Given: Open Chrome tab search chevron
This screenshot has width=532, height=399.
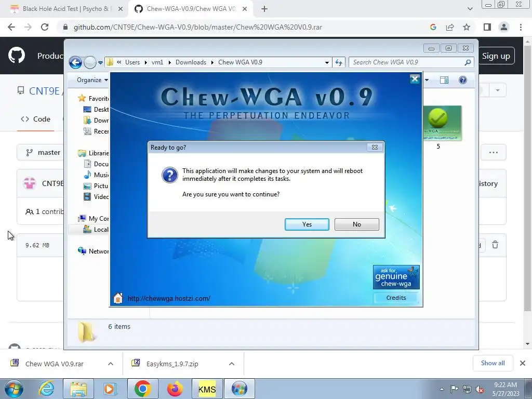Looking at the screenshot, I should tap(470, 9).
